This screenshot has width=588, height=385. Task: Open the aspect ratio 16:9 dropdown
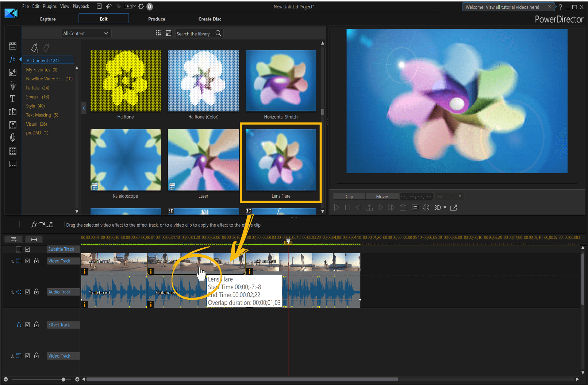coord(130,6)
